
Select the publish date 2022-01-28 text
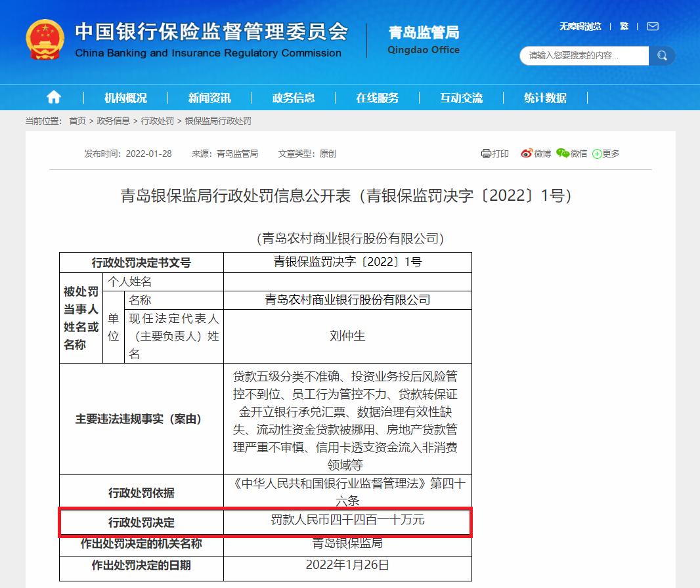(148, 154)
